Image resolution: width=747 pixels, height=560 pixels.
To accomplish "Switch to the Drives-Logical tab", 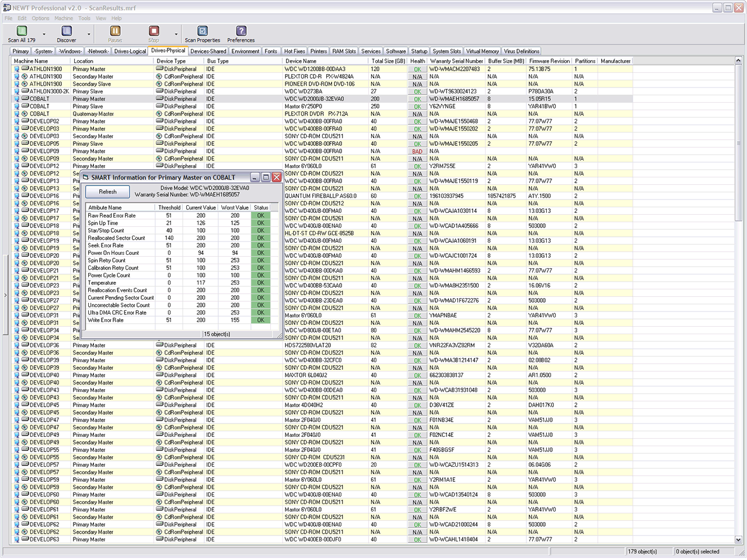I will [x=130, y=51].
